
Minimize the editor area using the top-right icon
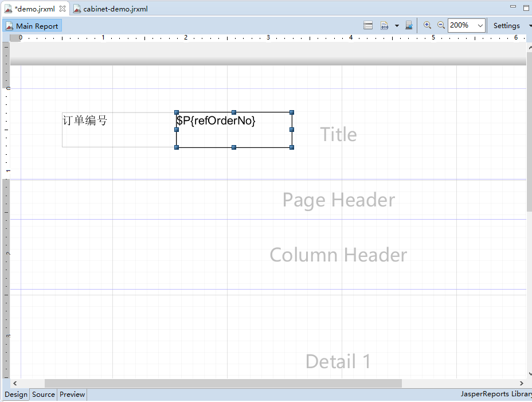513,6
